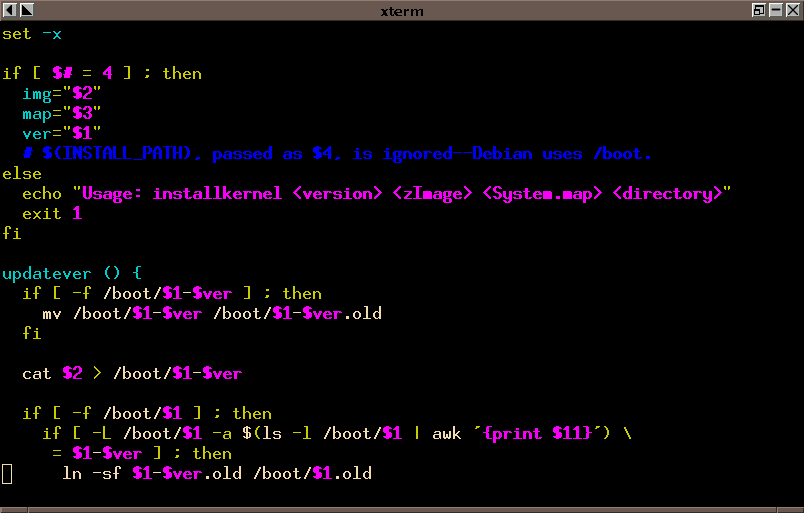Close the xterm window
The height and width of the screenshot is (513, 804).
tap(794, 10)
